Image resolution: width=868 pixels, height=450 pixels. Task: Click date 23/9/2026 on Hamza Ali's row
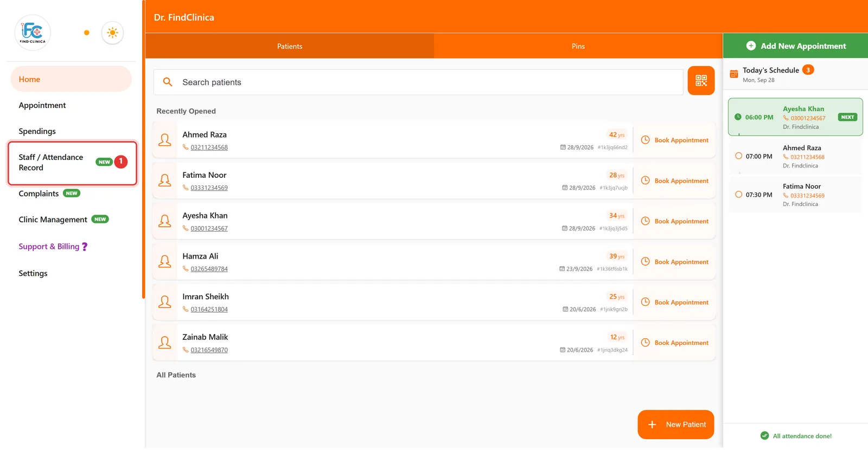(x=579, y=269)
